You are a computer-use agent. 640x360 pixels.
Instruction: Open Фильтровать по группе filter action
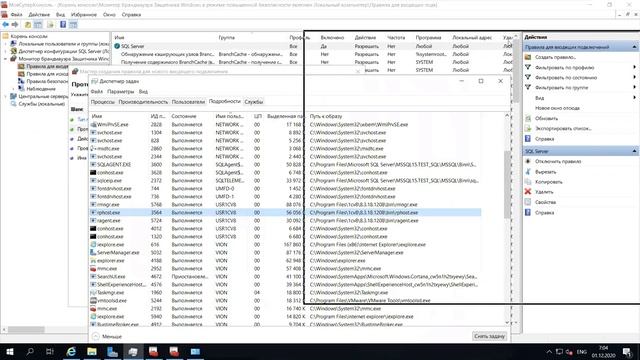coord(562,88)
